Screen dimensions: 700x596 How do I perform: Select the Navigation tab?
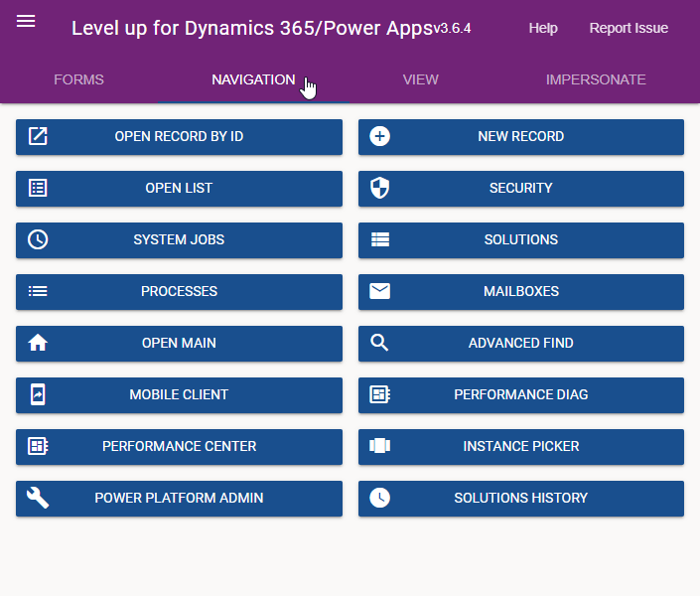coord(253,79)
